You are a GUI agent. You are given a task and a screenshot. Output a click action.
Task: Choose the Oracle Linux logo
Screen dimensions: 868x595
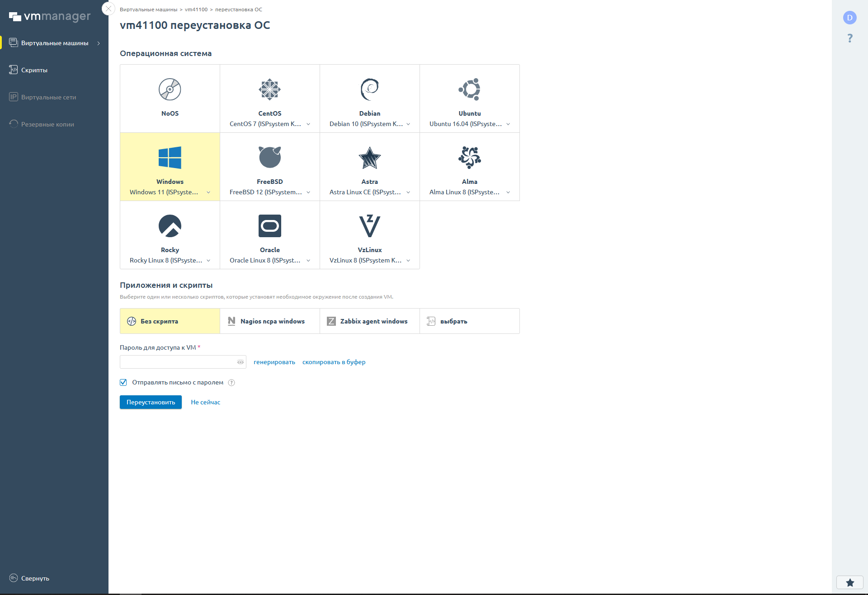pos(270,226)
